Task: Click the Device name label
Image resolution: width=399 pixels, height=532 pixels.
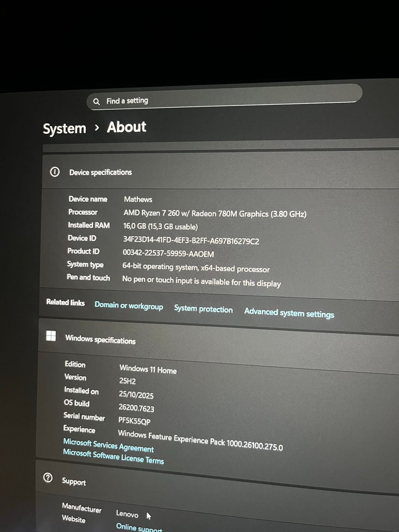Action: 88,199
